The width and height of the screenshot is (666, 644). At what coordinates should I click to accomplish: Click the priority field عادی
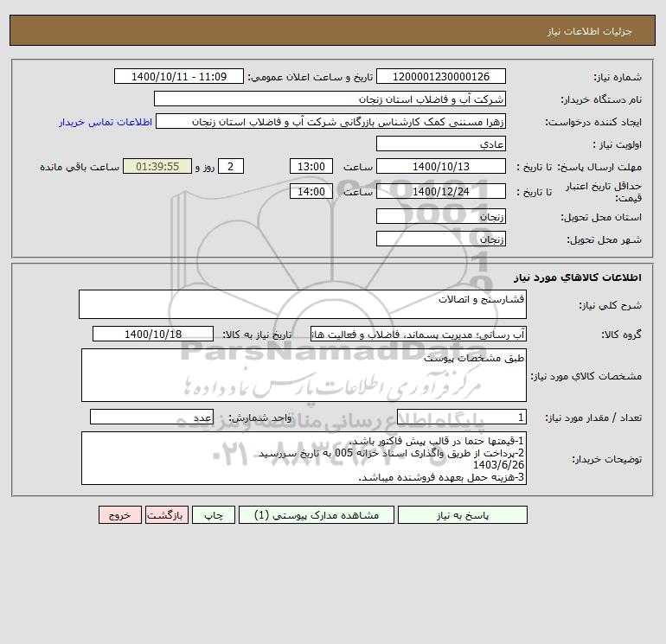pyautogui.click(x=441, y=143)
